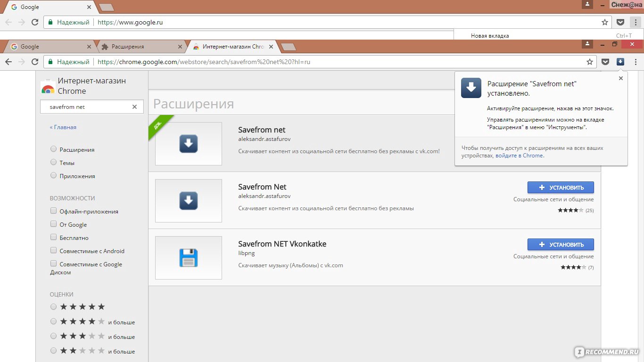Go back in web store window
The height and width of the screenshot is (362, 644).
8,62
